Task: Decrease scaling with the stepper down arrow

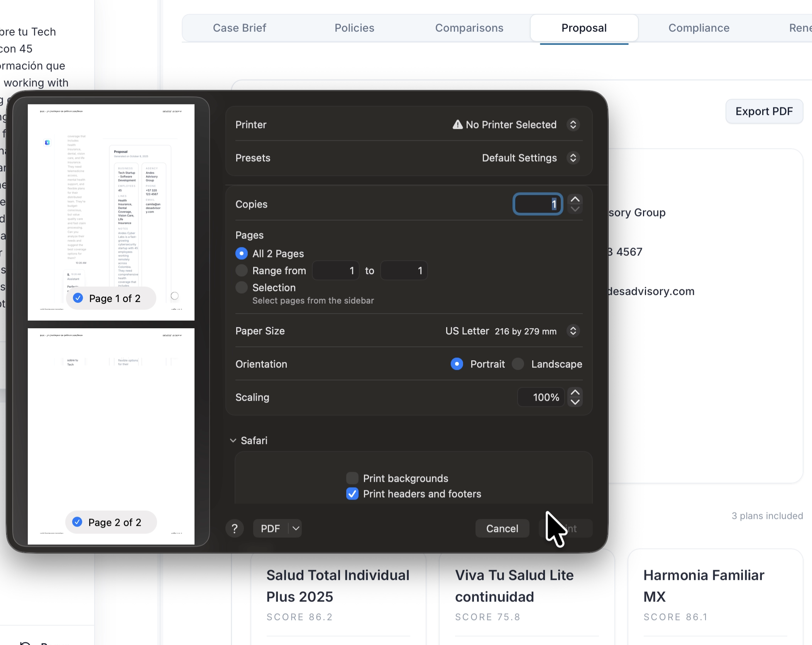Action: 575,402
